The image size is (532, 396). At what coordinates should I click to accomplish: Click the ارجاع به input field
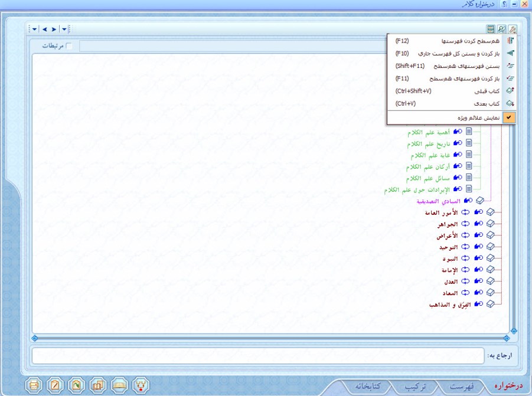[257, 356]
